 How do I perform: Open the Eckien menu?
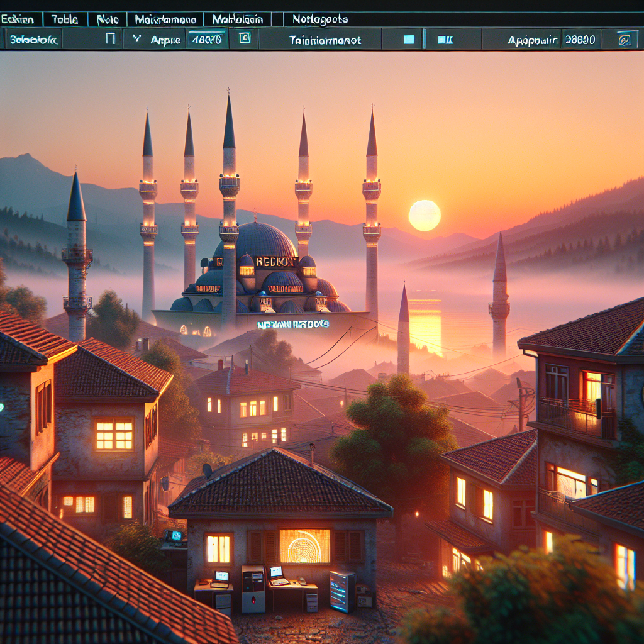pyautogui.click(x=16, y=19)
